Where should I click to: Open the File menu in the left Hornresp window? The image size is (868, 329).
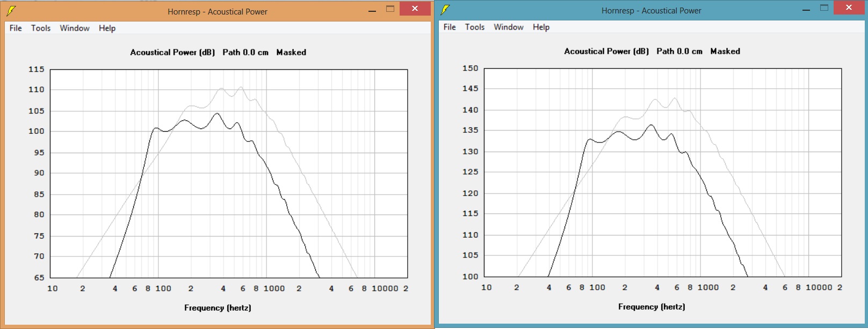[x=16, y=28]
